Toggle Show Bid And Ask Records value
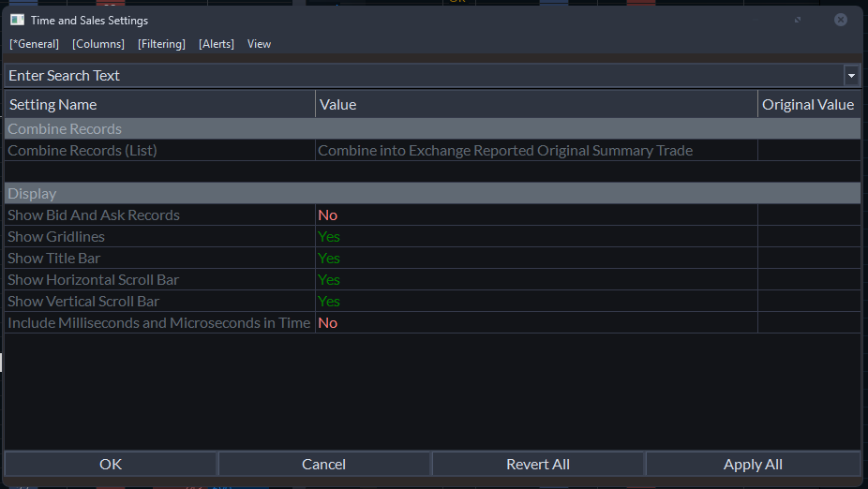This screenshot has height=489, width=868. [x=328, y=215]
